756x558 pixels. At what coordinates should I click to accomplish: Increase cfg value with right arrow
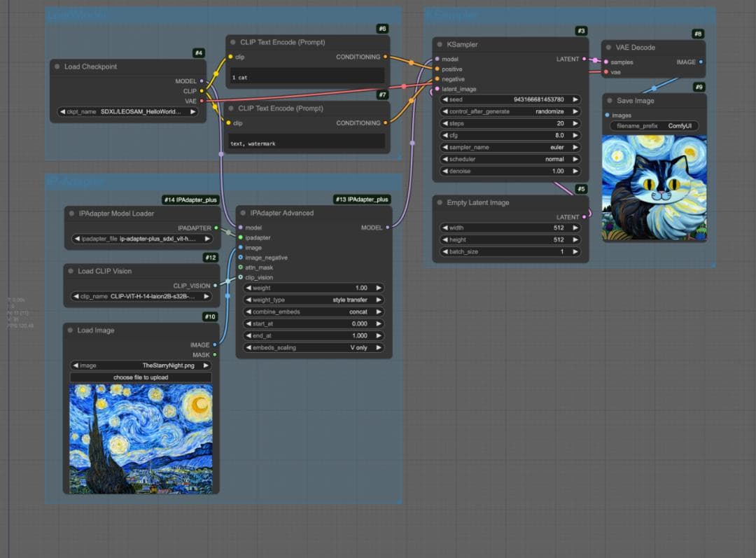pyautogui.click(x=575, y=136)
